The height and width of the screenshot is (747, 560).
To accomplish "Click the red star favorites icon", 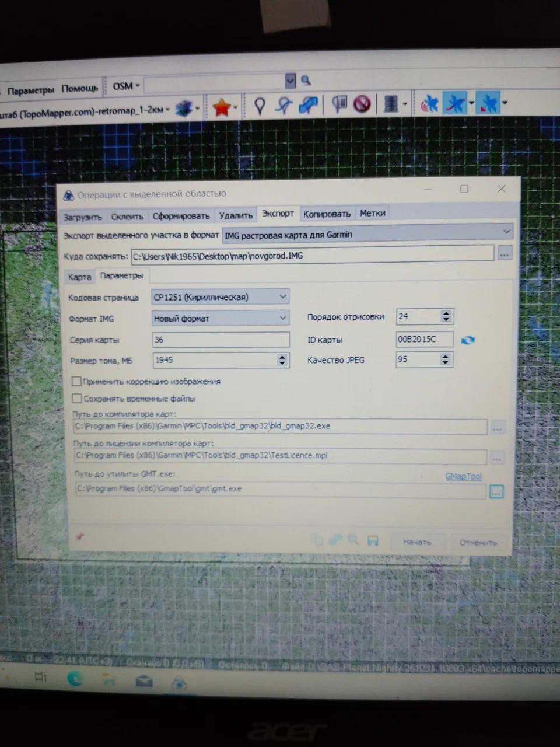I will [x=221, y=107].
